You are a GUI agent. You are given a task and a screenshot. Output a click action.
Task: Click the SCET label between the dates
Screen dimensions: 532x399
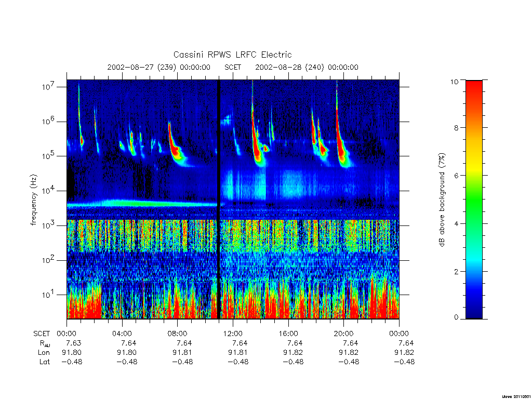[x=233, y=67]
